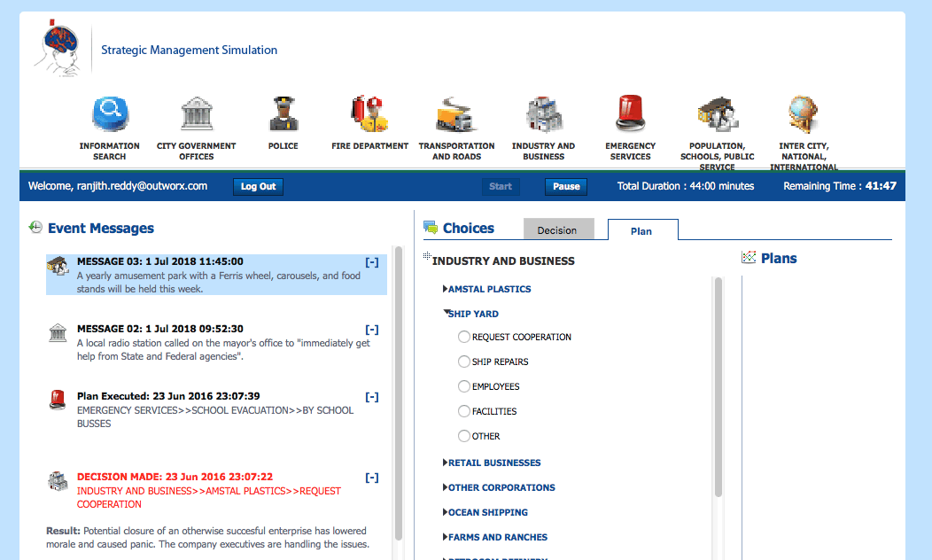Viewport: 932px width, 560px height.
Task: Select the Other radio button under Ship Yard
Action: pyautogui.click(x=464, y=436)
